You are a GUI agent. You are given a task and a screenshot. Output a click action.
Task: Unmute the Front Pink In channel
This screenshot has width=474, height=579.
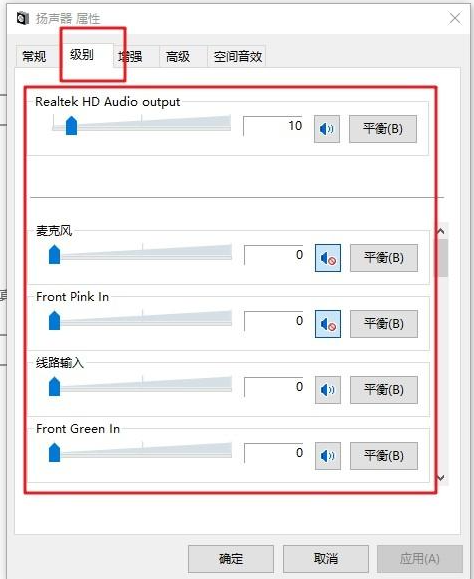(328, 324)
